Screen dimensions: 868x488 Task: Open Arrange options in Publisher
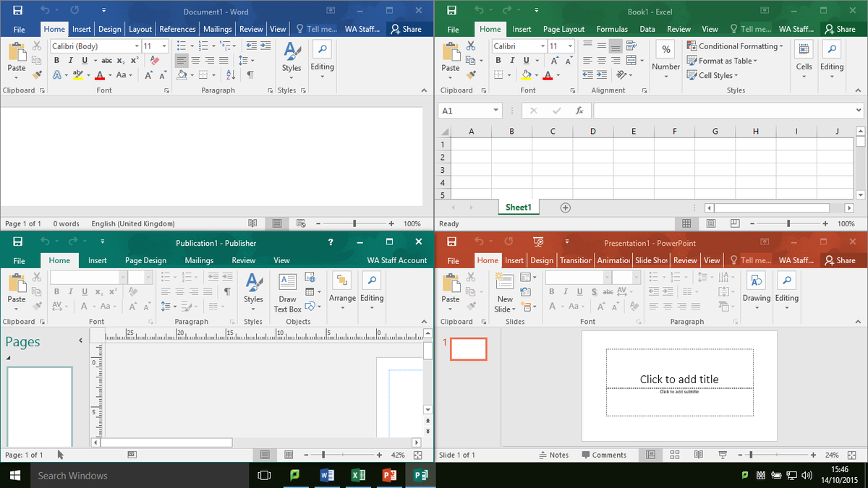(x=341, y=291)
